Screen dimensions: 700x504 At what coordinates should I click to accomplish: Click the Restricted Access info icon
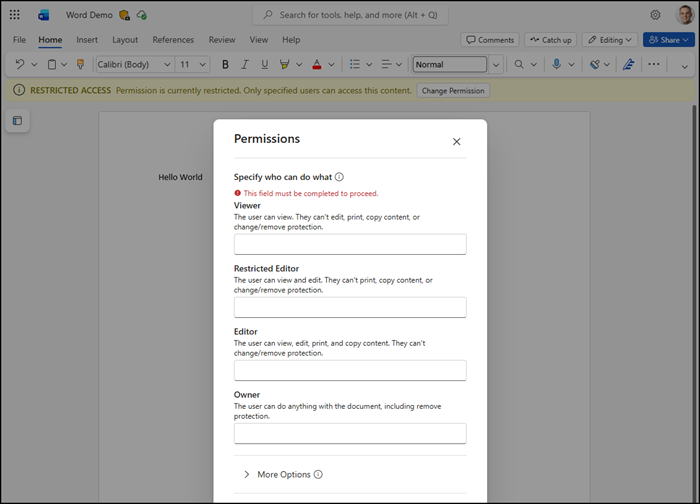19,90
